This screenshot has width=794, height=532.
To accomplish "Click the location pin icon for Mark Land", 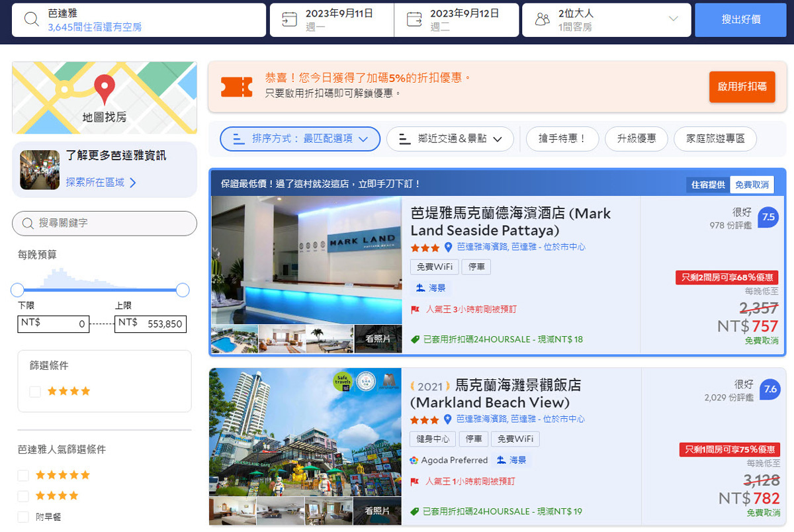I will pos(448,247).
